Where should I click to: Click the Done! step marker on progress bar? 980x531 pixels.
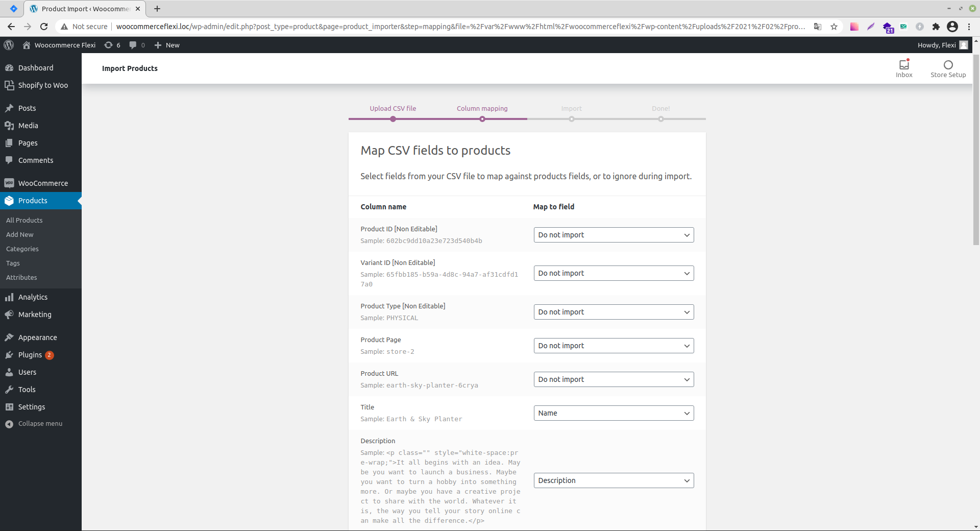(660, 119)
